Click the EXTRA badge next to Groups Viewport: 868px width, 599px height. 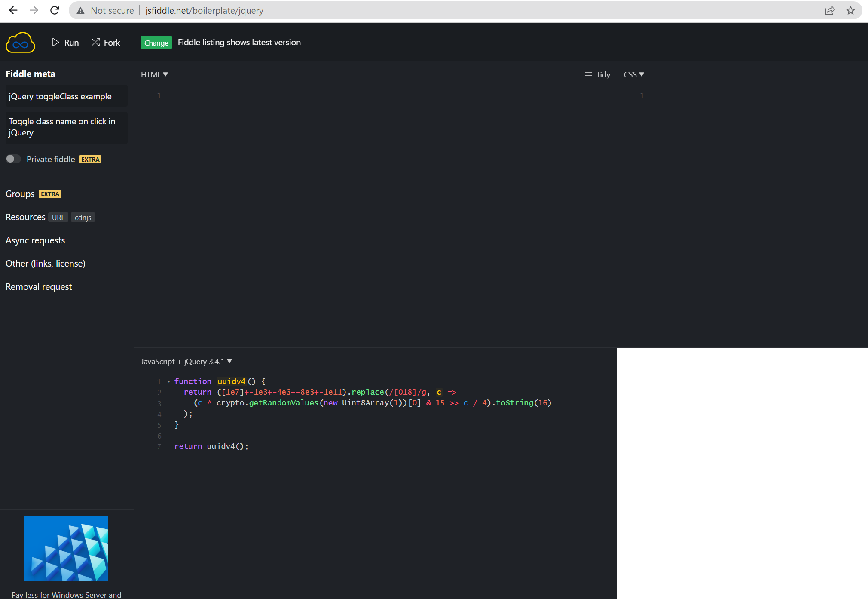[x=49, y=194]
